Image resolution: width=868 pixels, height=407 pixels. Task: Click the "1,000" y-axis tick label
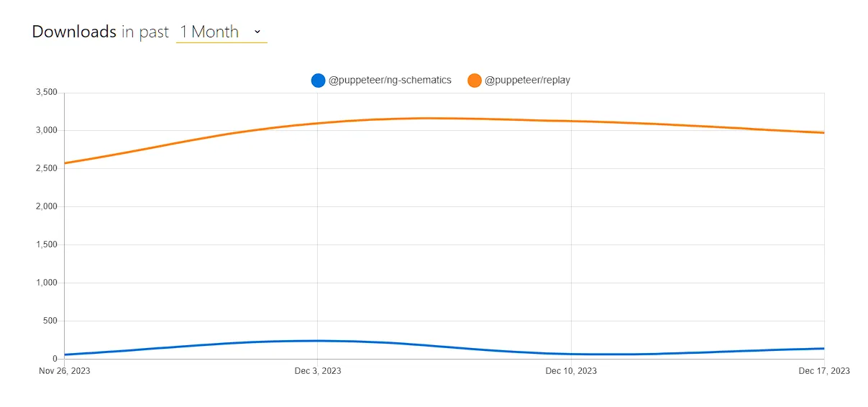click(x=46, y=283)
